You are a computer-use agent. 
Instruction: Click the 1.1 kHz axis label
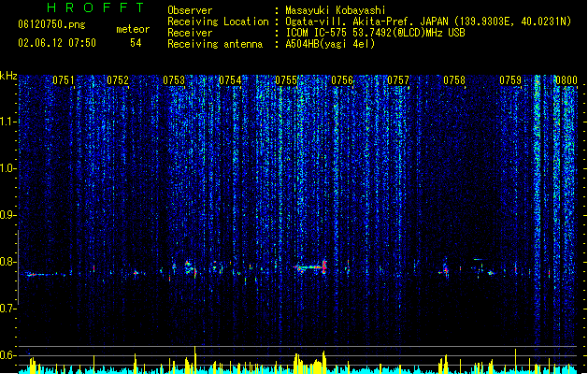click(x=7, y=122)
